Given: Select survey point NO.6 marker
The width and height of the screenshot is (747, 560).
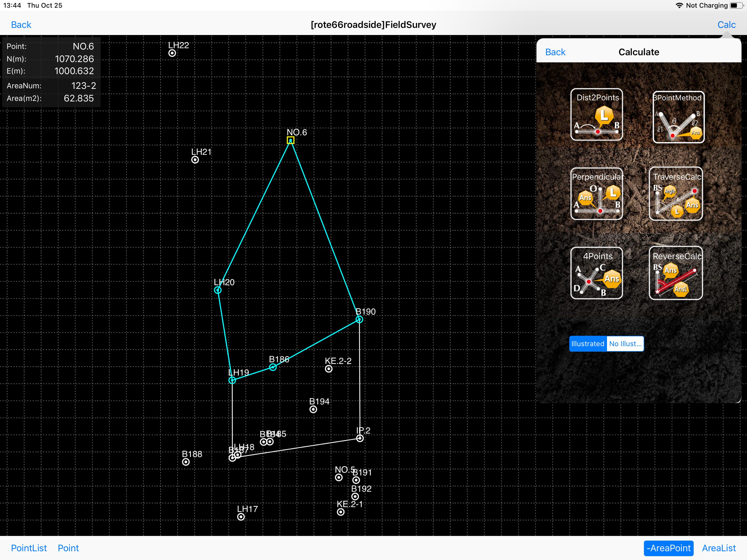Looking at the screenshot, I should tap(290, 140).
